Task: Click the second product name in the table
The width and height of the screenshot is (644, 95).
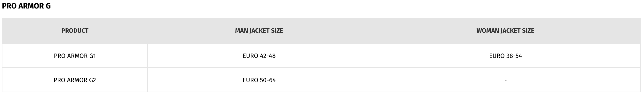Action: point(75,80)
